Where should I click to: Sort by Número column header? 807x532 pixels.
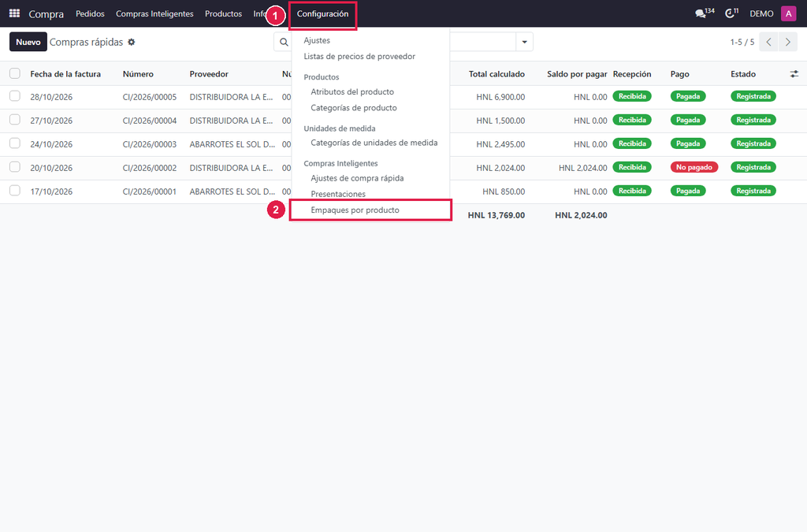(x=138, y=74)
